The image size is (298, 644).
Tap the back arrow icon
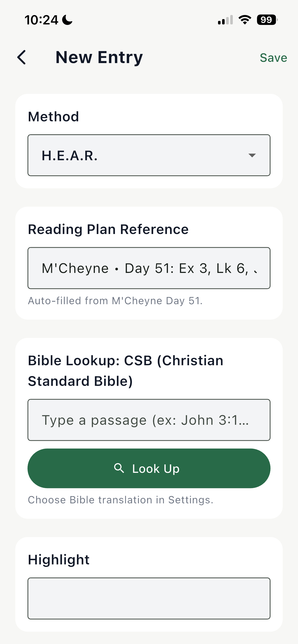22,57
